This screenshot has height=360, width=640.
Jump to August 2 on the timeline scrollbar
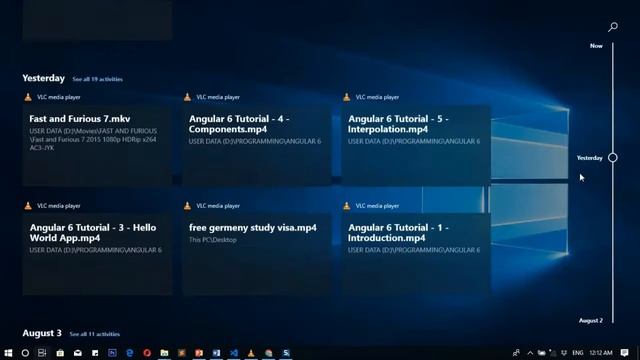click(591, 320)
